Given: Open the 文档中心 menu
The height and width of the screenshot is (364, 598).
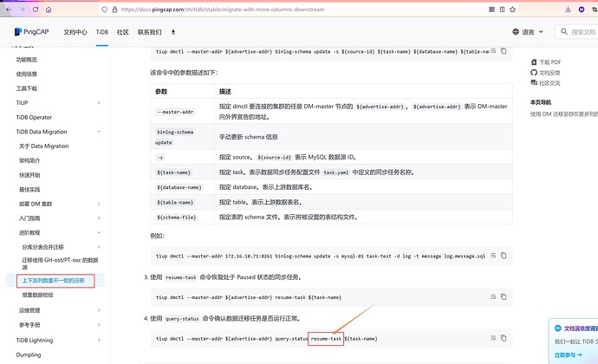Looking at the screenshot, I should pyautogui.click(x=75, y=32).
